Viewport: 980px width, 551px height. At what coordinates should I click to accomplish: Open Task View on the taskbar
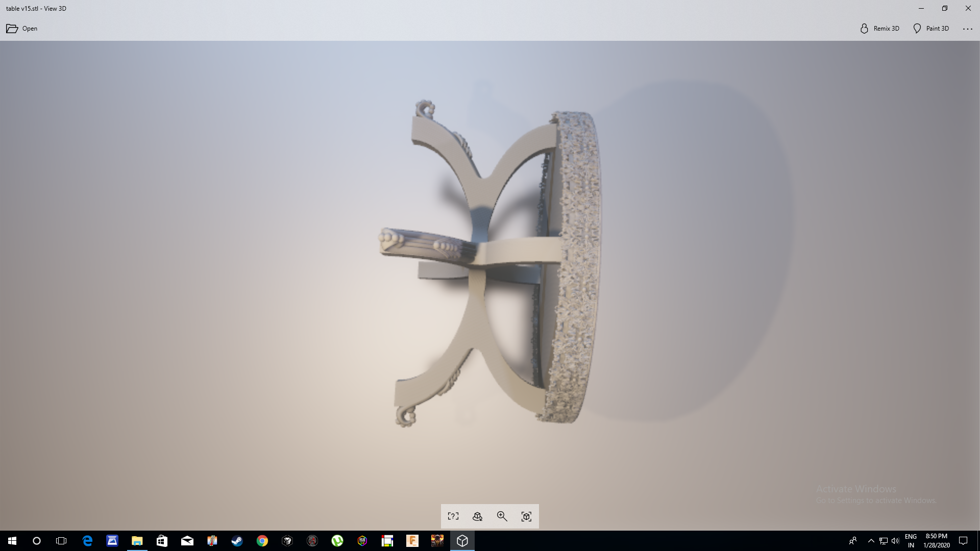61,541
